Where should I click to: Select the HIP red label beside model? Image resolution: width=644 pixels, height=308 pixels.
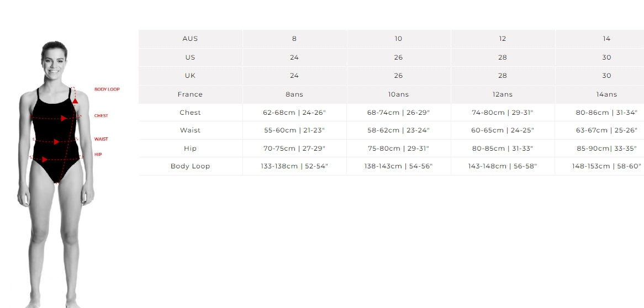[98, 155]
